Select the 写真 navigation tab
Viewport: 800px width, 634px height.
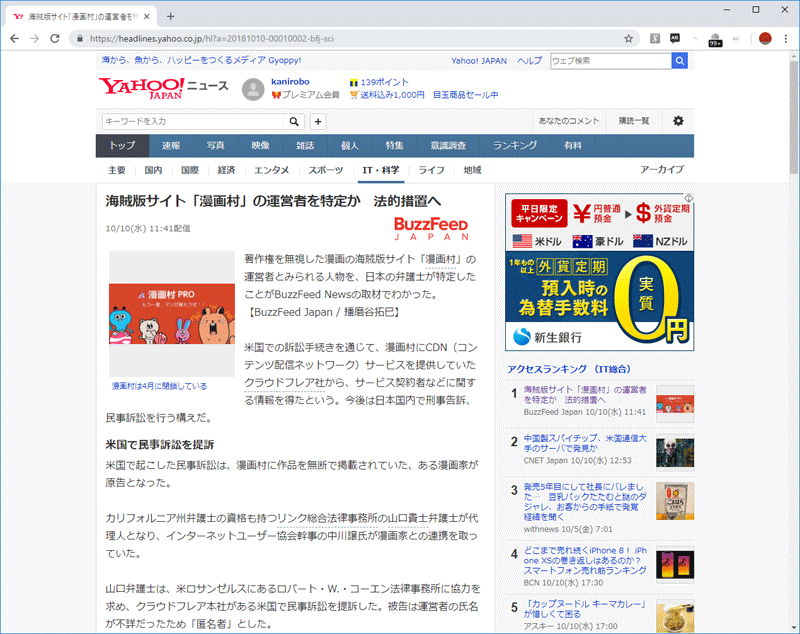(215, 145)
